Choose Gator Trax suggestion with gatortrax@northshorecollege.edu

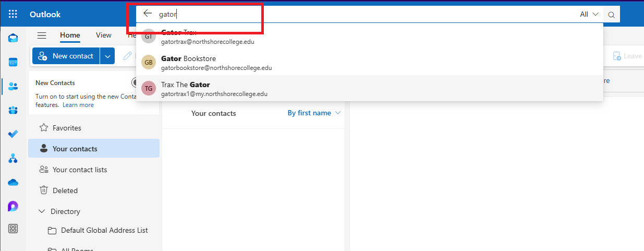[370, 37]
